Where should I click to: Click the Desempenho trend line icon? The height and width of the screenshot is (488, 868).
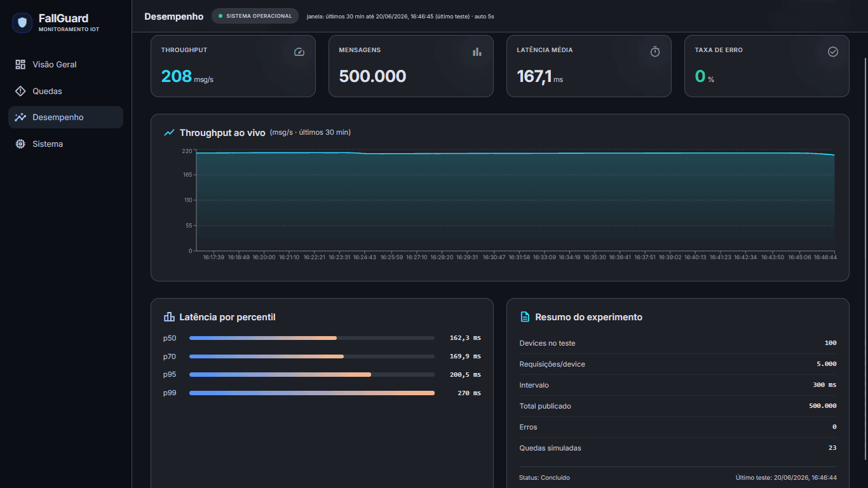[20, 118]
